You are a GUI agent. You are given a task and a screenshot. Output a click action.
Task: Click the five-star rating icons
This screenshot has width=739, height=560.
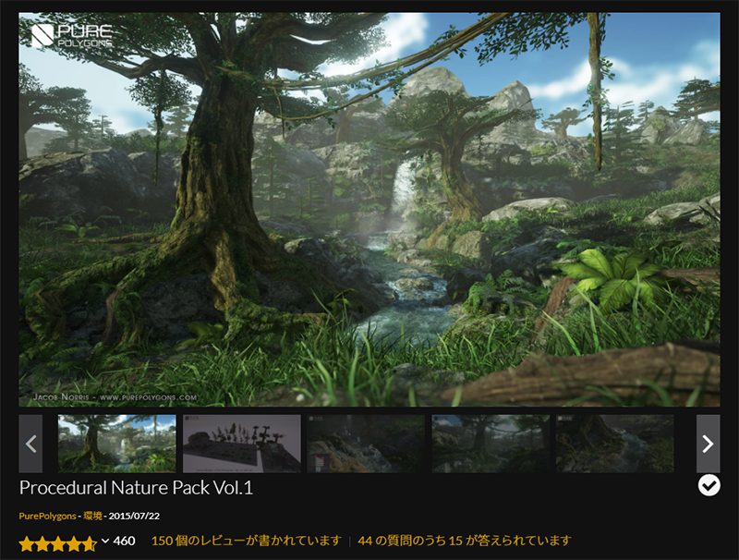click(x=57, y=542)
